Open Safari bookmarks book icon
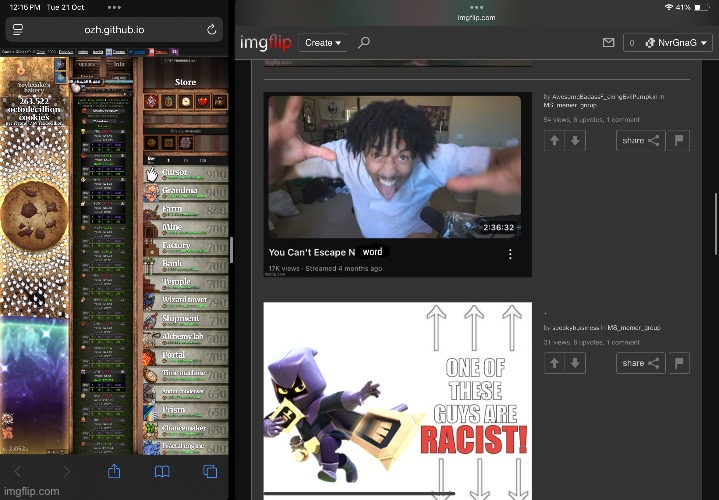719x500 pixels. pos(162,470)
